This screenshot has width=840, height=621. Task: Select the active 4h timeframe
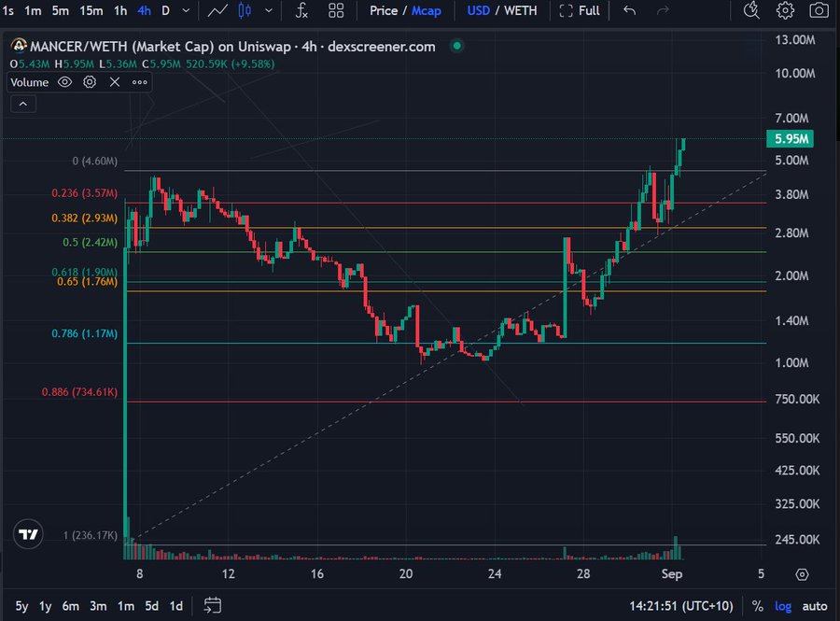tap(144, 10)
